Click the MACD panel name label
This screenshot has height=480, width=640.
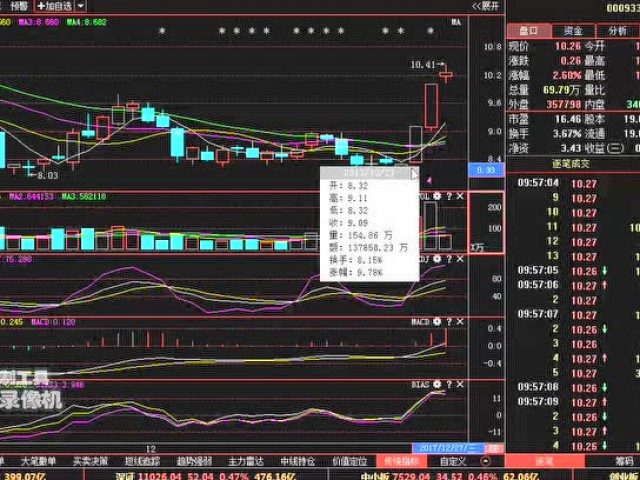point(420,322)
